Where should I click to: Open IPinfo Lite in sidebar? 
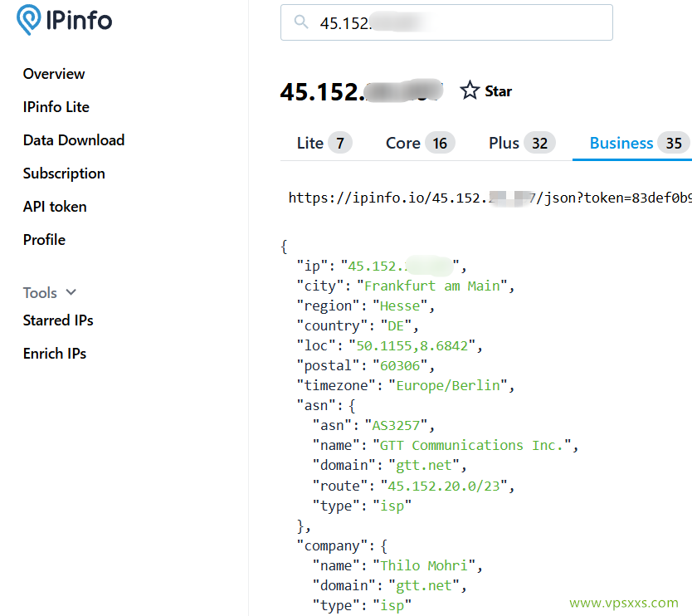(x=56, y=107)
